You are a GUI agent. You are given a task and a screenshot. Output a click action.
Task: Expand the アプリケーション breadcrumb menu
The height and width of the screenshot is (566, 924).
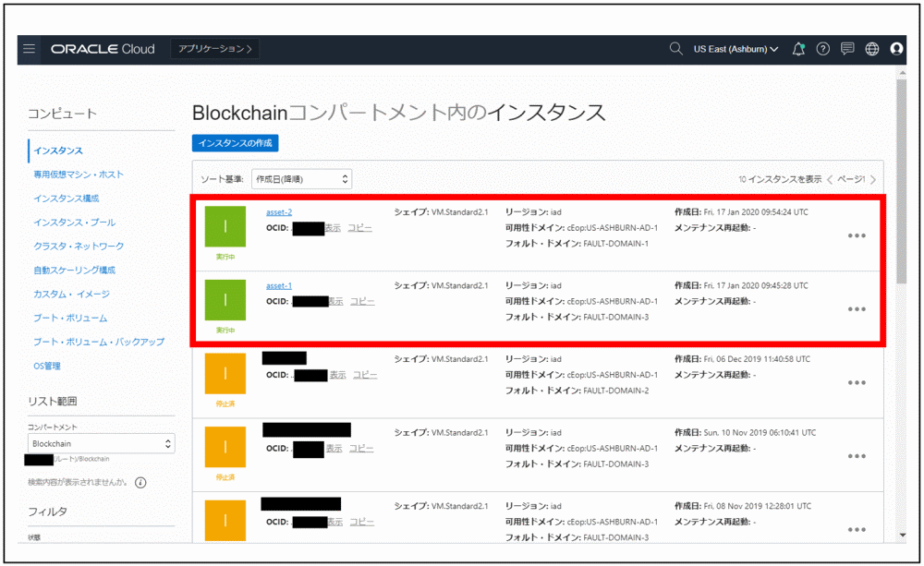[215, 49]
